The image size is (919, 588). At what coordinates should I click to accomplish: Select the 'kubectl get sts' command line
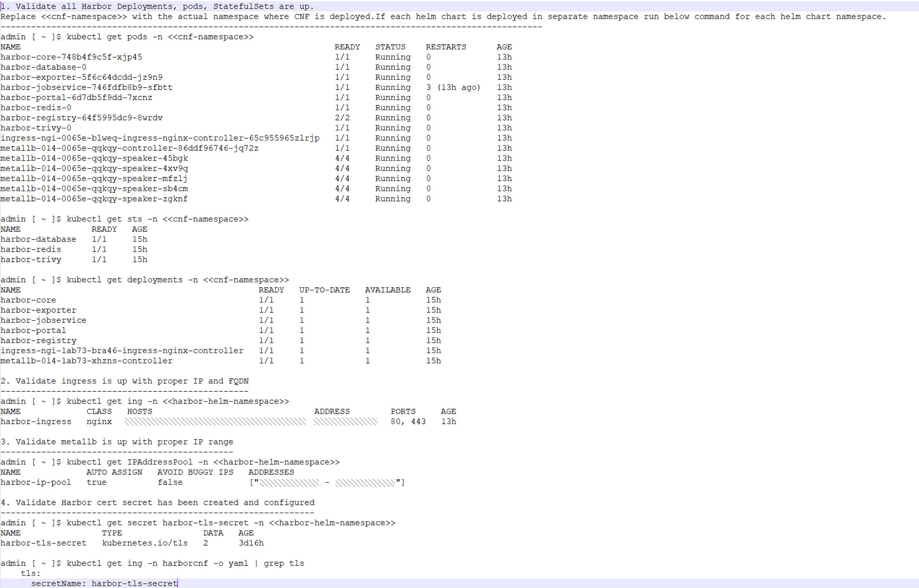[x=157, y=219]
